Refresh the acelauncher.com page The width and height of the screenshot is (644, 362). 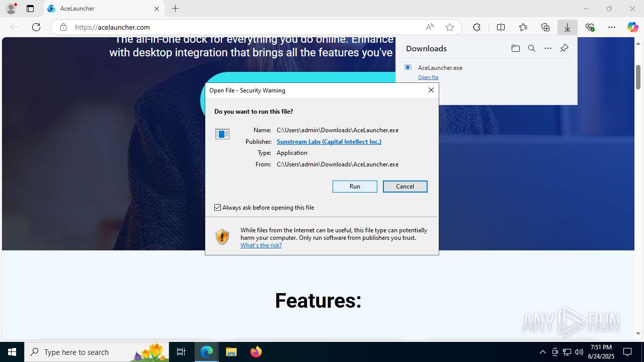(x=36, y=27)
